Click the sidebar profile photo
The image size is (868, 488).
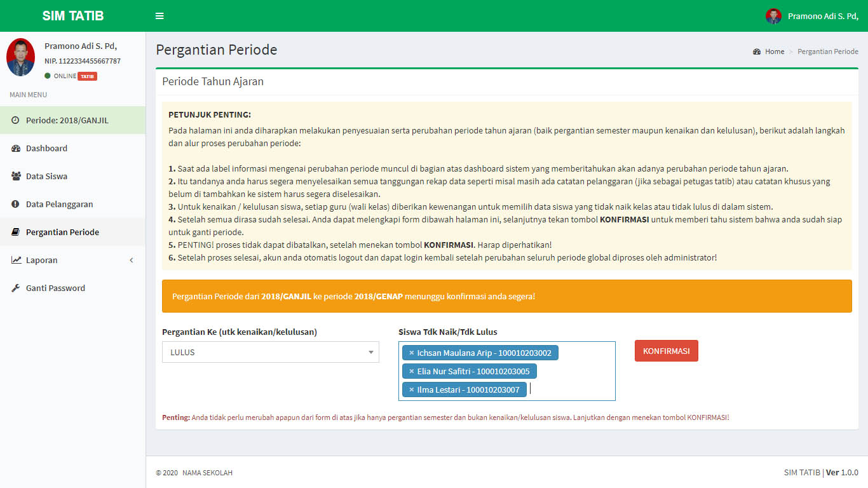[20, 57]
